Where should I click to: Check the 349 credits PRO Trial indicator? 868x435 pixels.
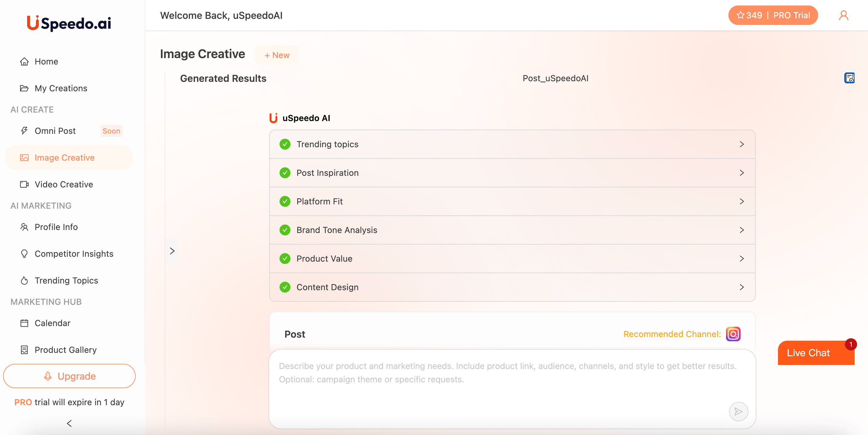[x=773, y=15]
